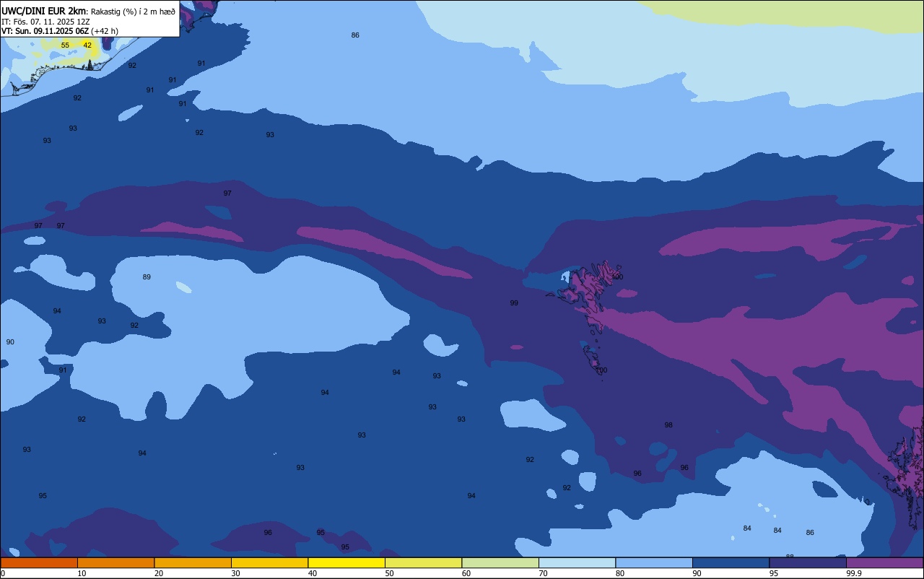
Task: Click the orange 10–20 legend swatch
Action: tap(115, 562)
